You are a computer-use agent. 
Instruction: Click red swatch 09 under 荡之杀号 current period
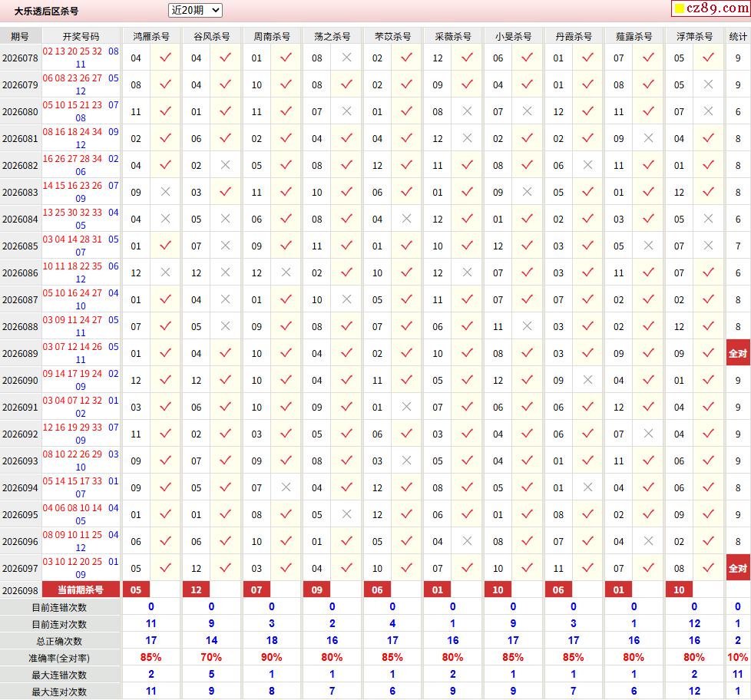pyautogui.click(x=316, y=589)
